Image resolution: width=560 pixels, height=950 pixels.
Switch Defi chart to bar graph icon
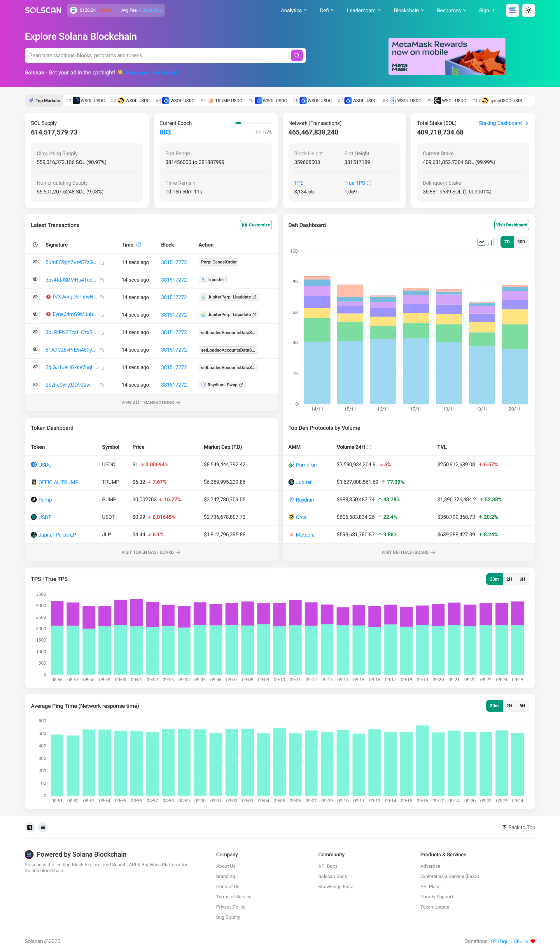tap(491, 242)
